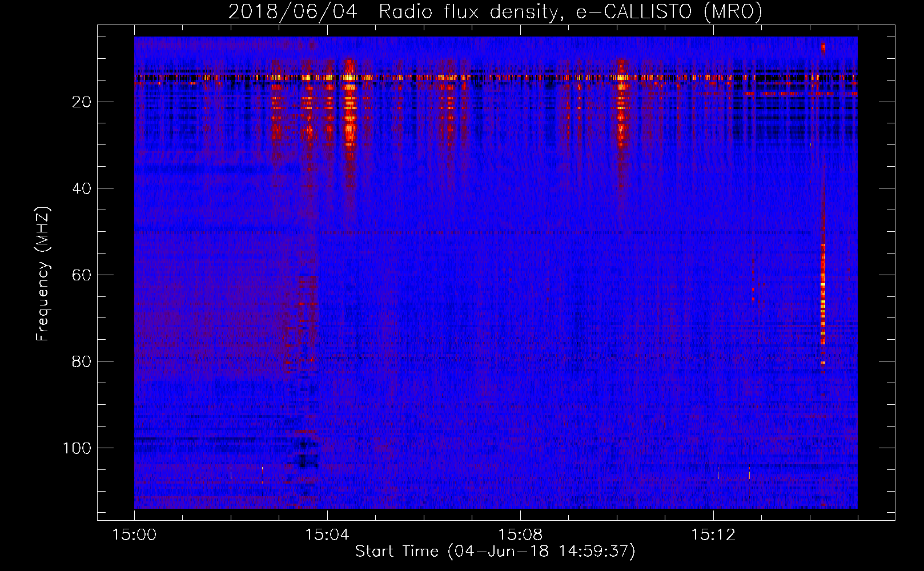Click the '15:04' time tick label

click(327, 535)
